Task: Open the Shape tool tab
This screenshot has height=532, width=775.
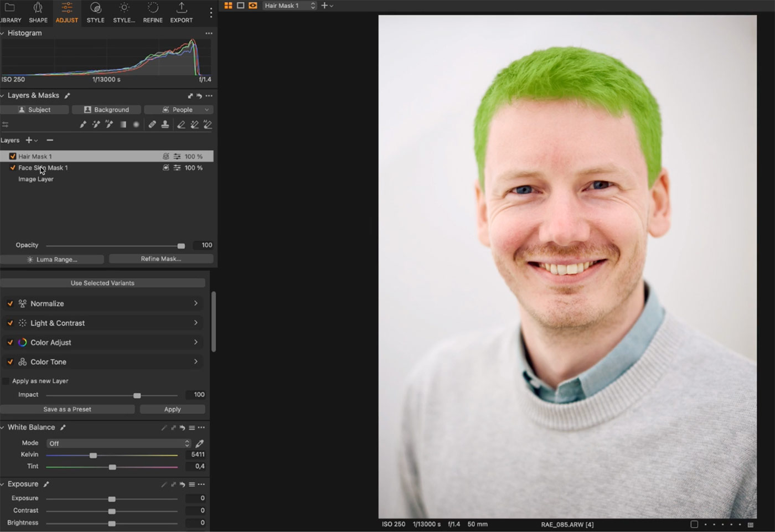Action: (38, 13)
